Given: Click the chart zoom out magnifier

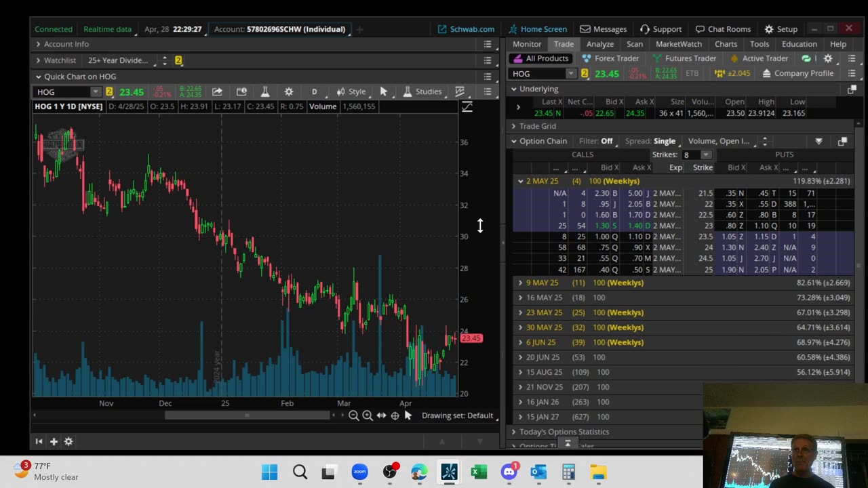Looking at the screenshot, I should click(353, 415).
